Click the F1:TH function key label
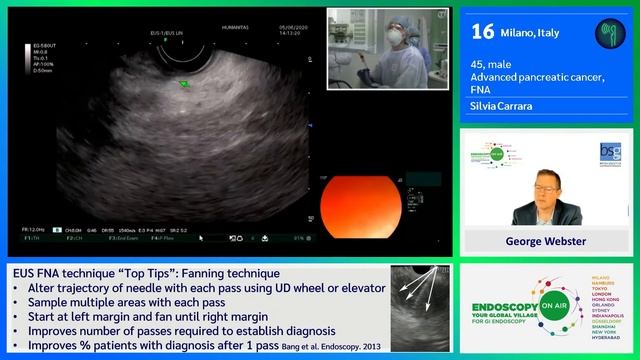The height and width of the screenshot is (360, 640). [32, 238]
